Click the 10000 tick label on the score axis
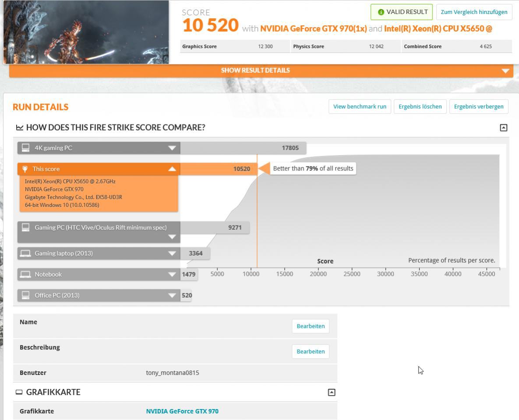 click(251, 274)
